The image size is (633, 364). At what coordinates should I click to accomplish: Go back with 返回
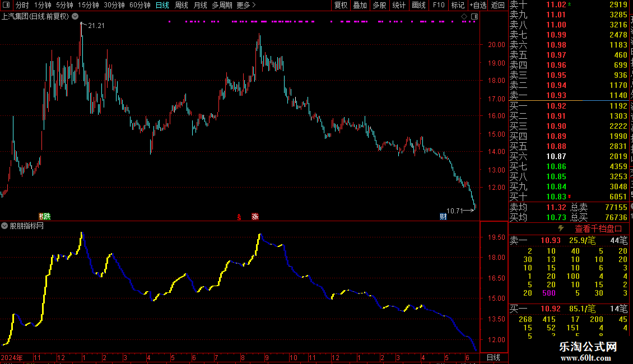point(498,5)
